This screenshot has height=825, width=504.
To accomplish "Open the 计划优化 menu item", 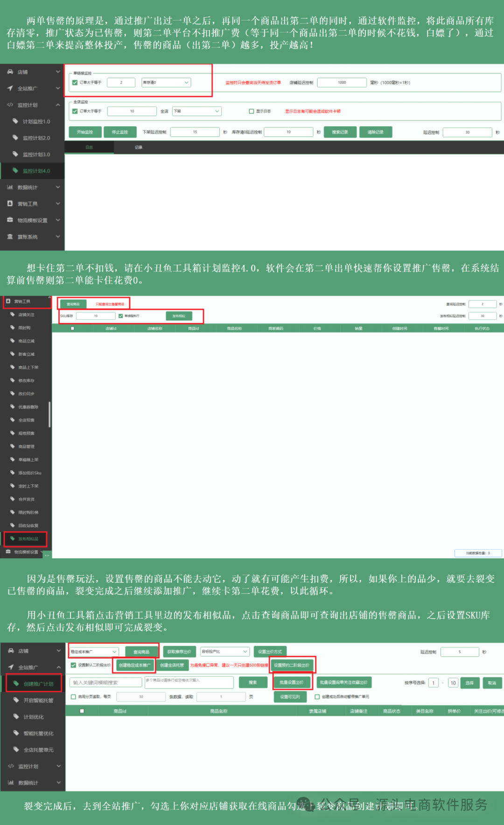I will [33, 717].
